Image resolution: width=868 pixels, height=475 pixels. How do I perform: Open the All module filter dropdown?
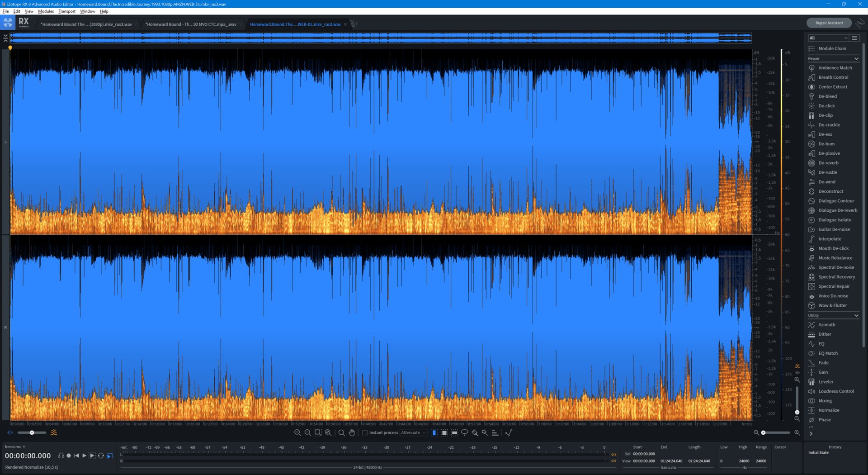(x=828, y=38)
